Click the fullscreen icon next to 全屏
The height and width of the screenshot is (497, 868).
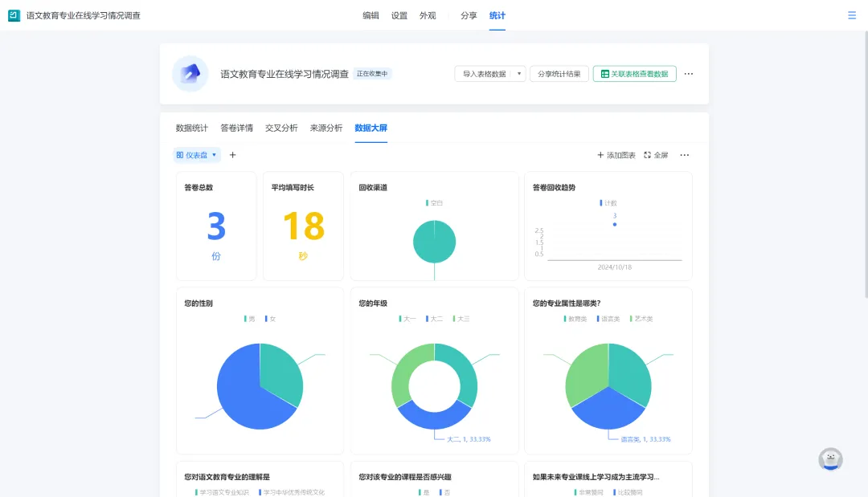coord(647,155)
